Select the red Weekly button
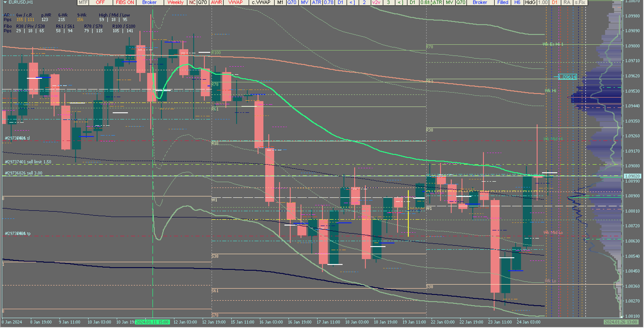This screenshot has width=644, height=328. (175, 2)
